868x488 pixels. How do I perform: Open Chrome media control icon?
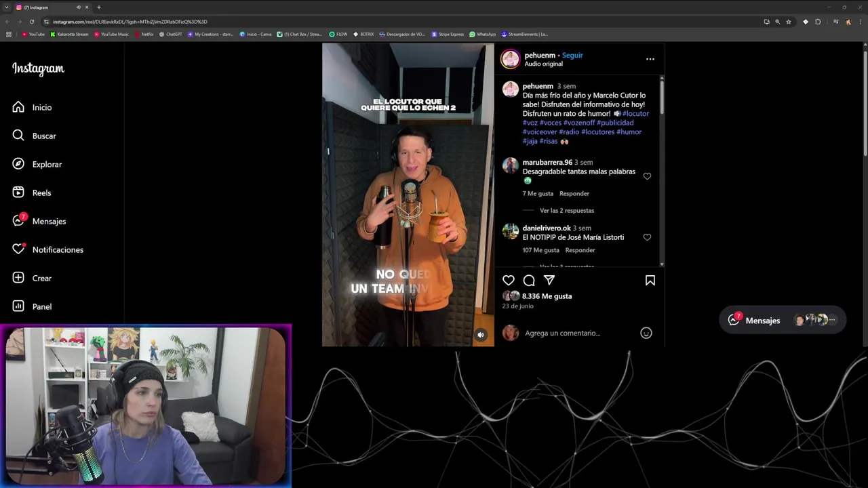835,22
